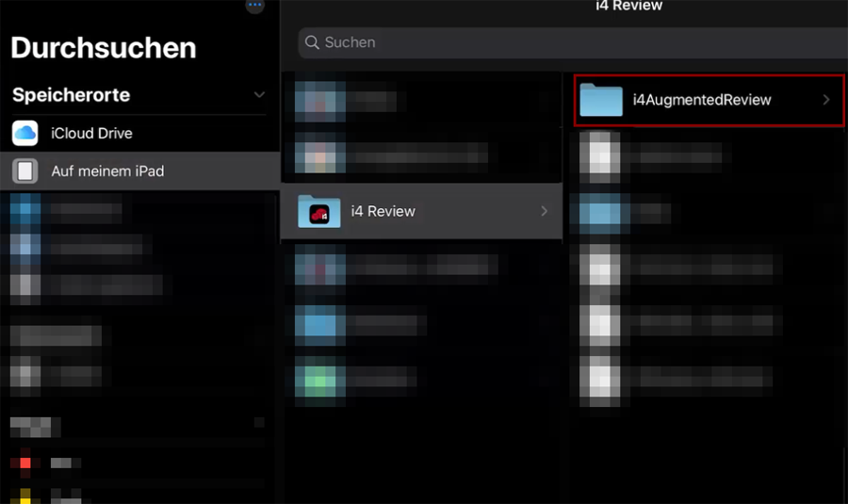Collapse the Speicherorte section chevron
Screen dimensions: 848x504
[259, 94]
